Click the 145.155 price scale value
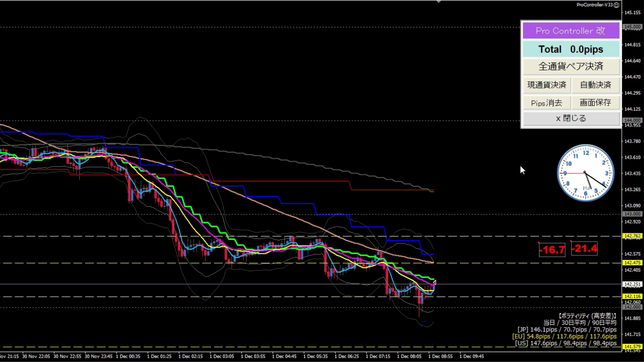644x362 pixels. [633, 13]
